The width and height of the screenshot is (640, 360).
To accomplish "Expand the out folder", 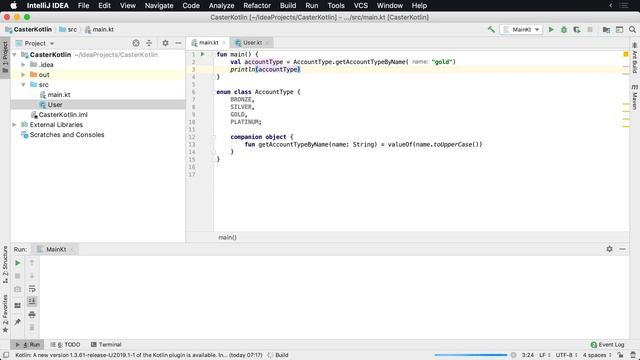I will 23,75.
